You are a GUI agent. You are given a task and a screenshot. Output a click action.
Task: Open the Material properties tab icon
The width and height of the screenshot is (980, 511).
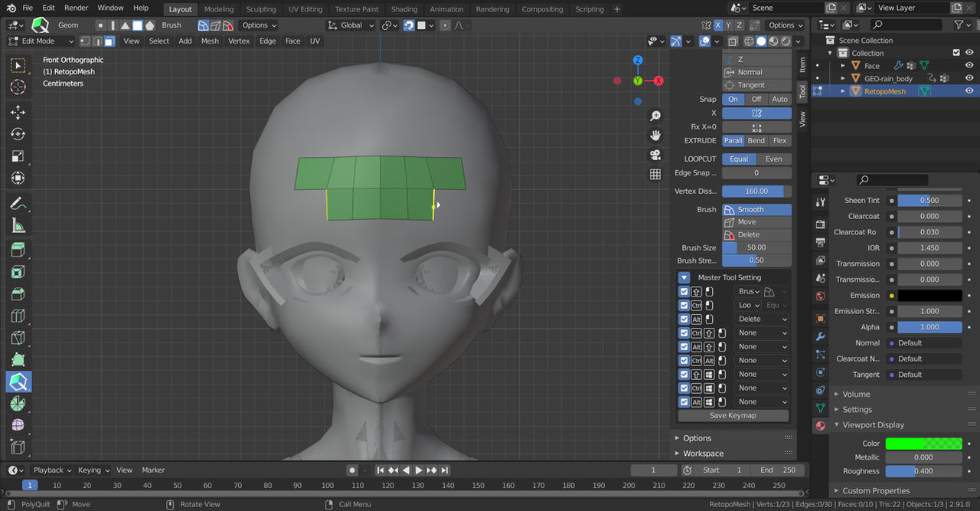click(821, 425)
